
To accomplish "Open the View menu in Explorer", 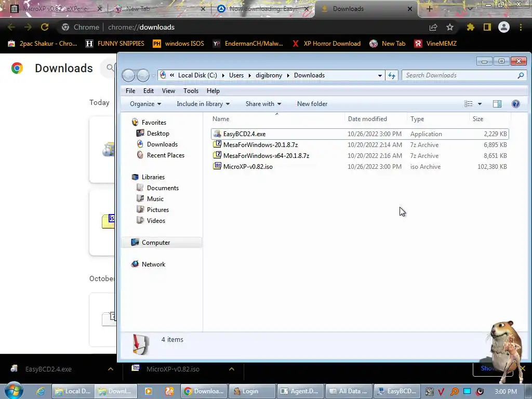I will point(168,91).
